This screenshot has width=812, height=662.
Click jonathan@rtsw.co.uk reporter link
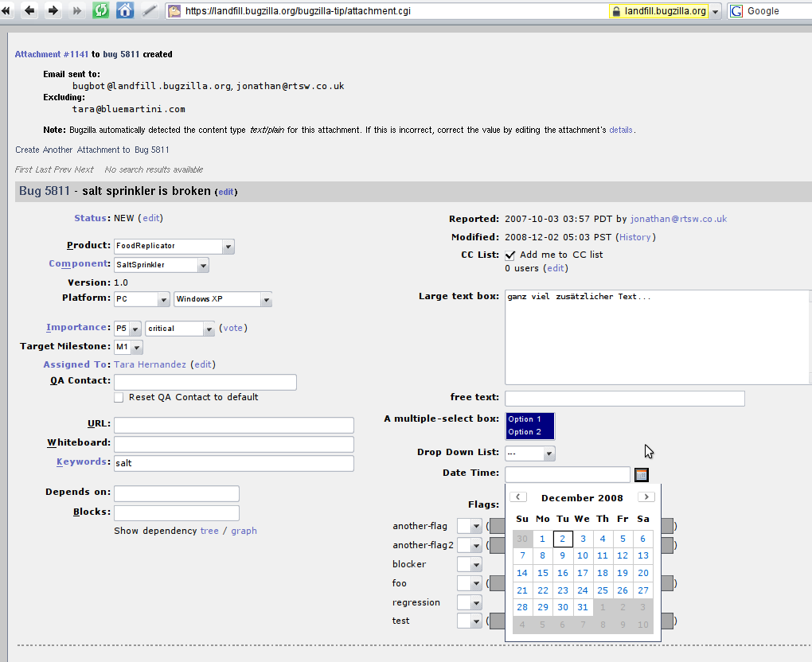pyautogui.click(x=678, y=219)
